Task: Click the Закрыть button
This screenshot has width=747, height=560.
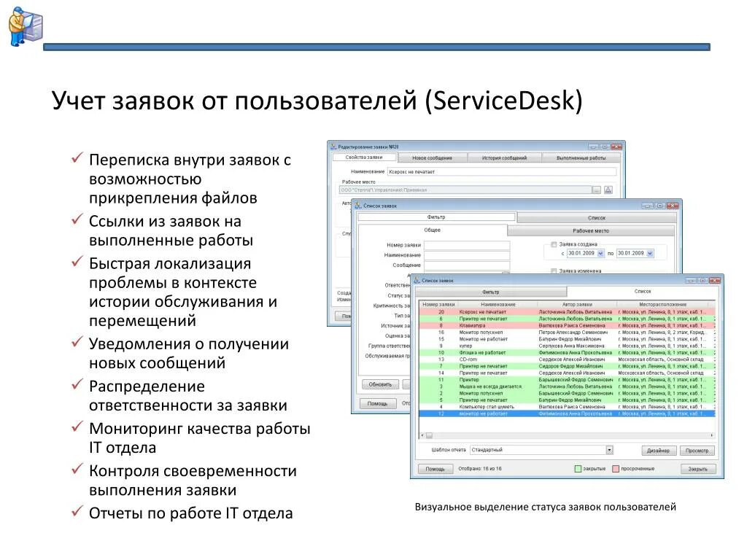Action: pyautogui.click(x=698, y=469)
